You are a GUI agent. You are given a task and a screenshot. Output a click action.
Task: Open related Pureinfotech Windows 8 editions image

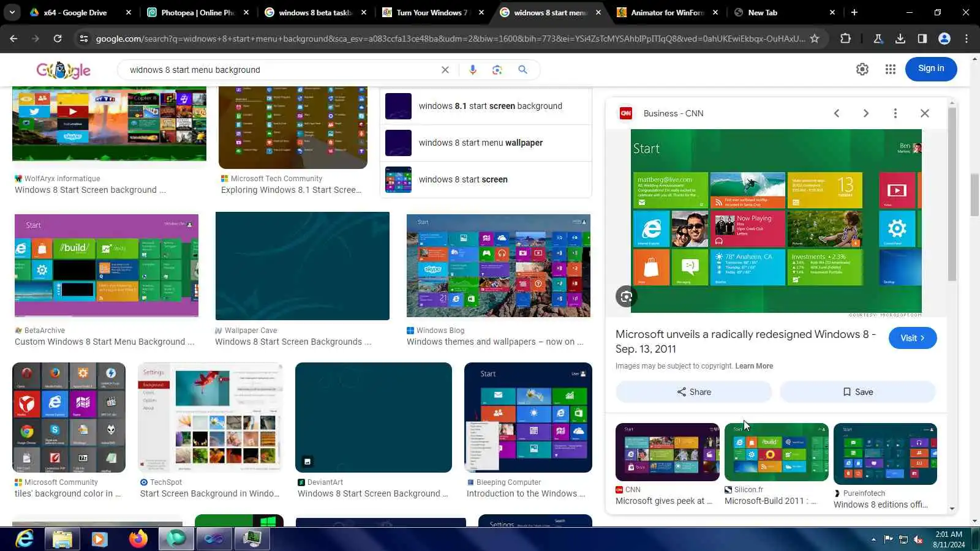885,454
